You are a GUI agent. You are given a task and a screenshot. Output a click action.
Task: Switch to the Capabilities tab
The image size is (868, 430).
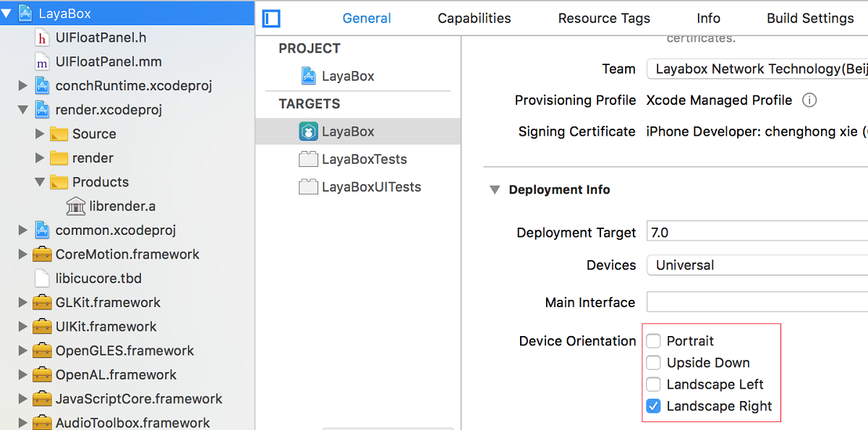tap(475, 19)
